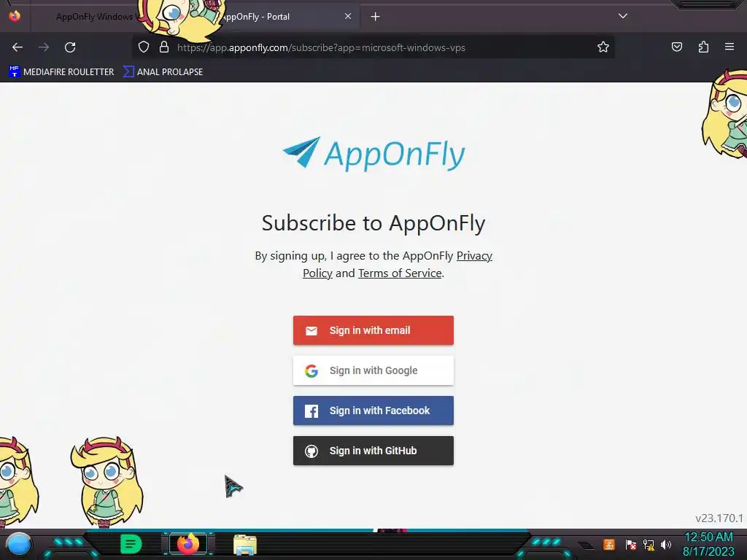Open the second bookmark toolbar item
Image resolution: width=747 pixels, height=560 pixels.
point(163,72)
